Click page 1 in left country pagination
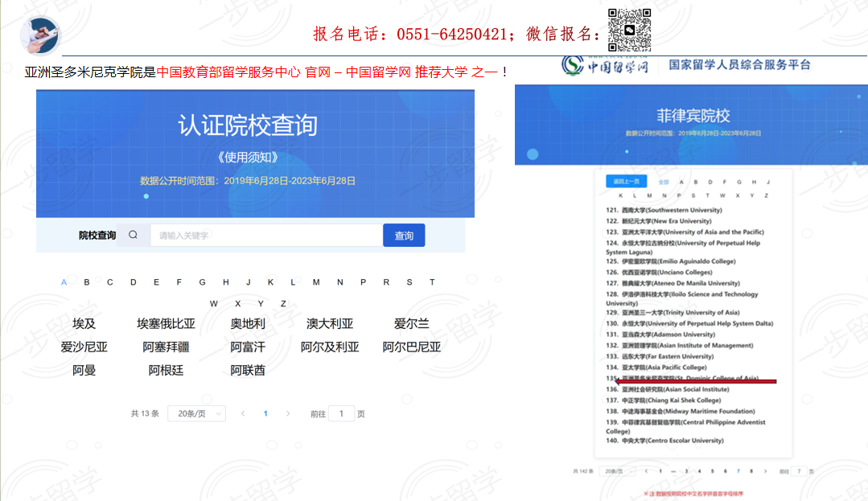This screenshot has width=868, height=501. pos(265,413)
